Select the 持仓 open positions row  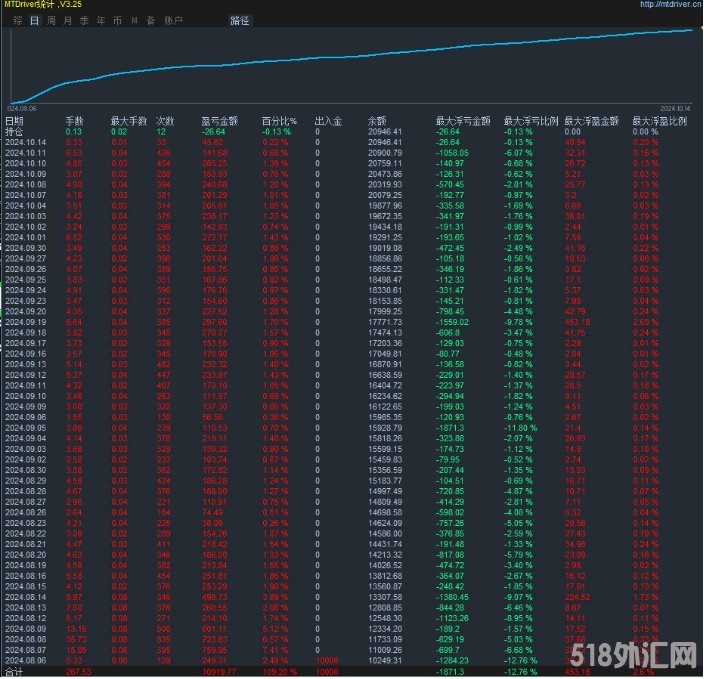tap(14, 131)
